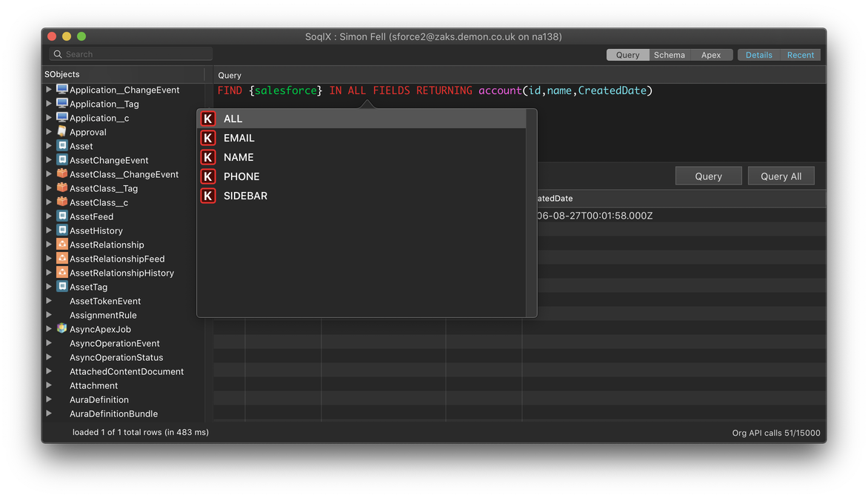Focus the Search field
The width and height of the screenshot is (868, 498).
pos(131,54)
